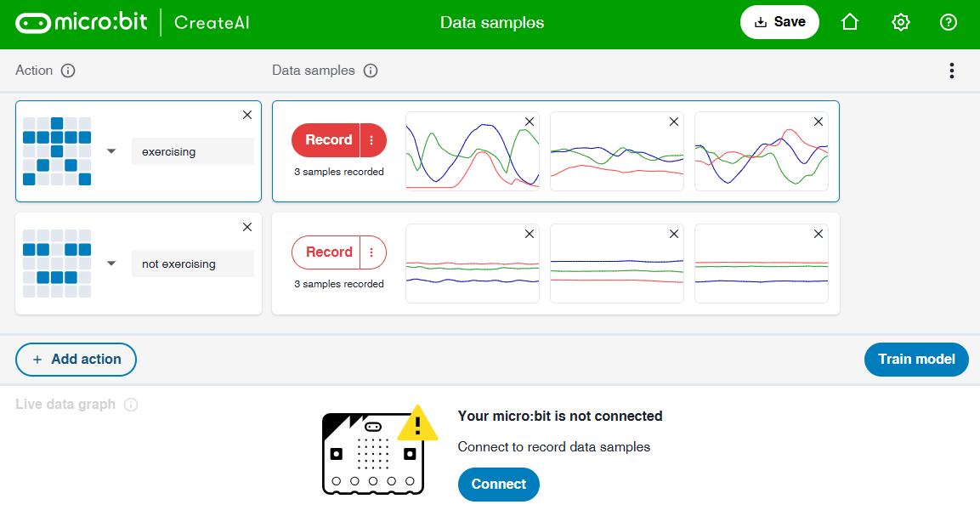Click the info icon beside Action heading
Viewport: 980px width, 516px height.
(69, 71)
